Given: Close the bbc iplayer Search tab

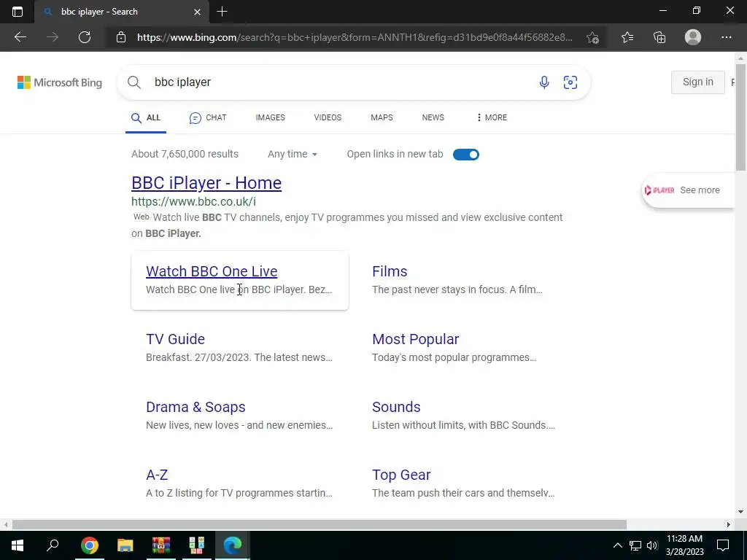Looking at the screenshot, I should coord(197,12).
